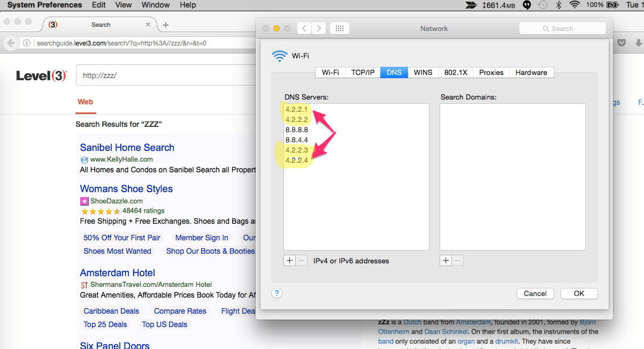The image size is (644, 349).
Task: Open the Bluetooth menu bar icon
Action: (x=558, y=5)
